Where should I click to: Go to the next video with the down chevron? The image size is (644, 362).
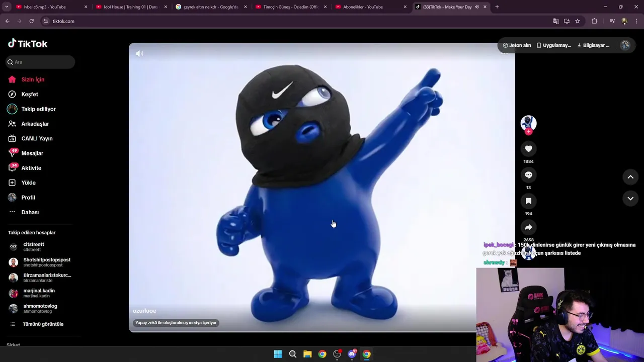tap(630, 199)
